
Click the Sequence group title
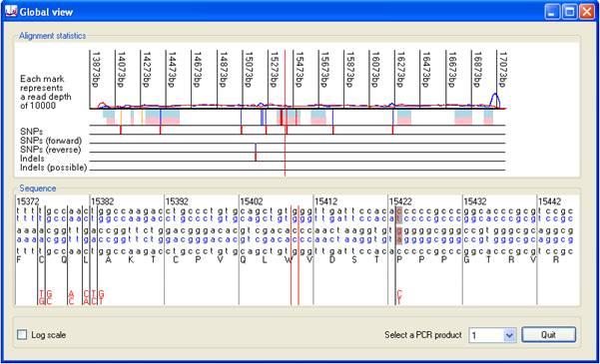(x=38, y=188)
